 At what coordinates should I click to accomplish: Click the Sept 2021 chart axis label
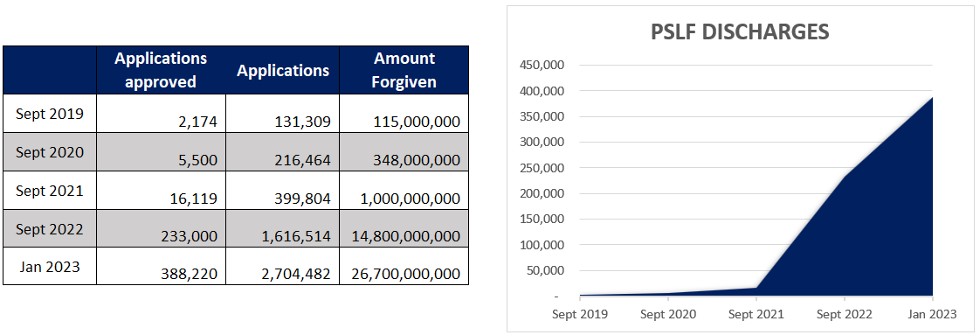756,314
